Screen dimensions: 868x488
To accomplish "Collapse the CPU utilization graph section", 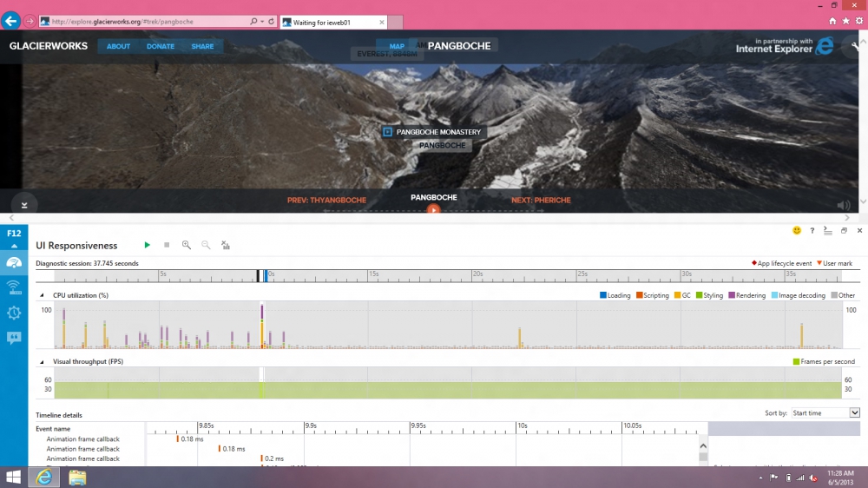I will pyautogui.click(x=43, y=295).
